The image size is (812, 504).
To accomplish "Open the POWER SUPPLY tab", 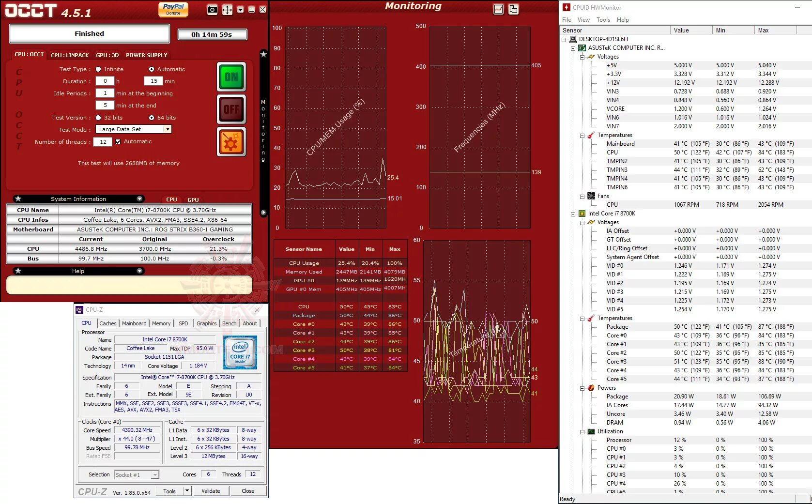I will (x=147, y=55).
